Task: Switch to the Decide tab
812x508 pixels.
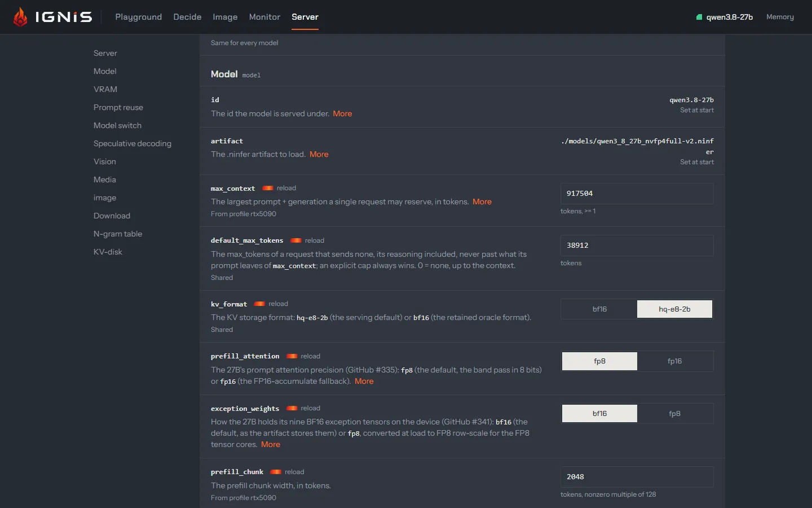Action: click(187, 17)
